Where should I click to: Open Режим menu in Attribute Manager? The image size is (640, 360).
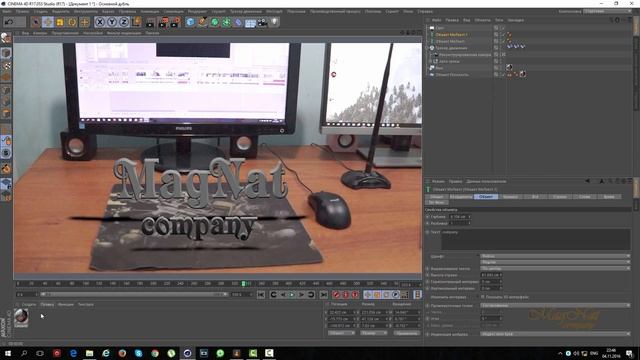tap(438, 181)
